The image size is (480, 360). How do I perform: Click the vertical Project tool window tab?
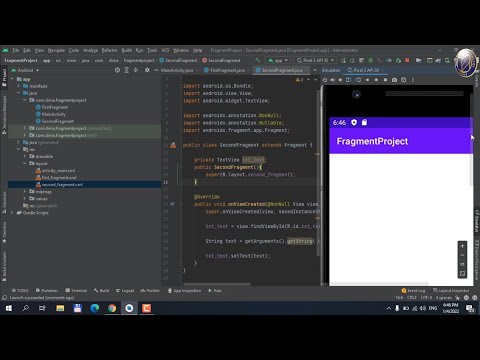(4, 77)
